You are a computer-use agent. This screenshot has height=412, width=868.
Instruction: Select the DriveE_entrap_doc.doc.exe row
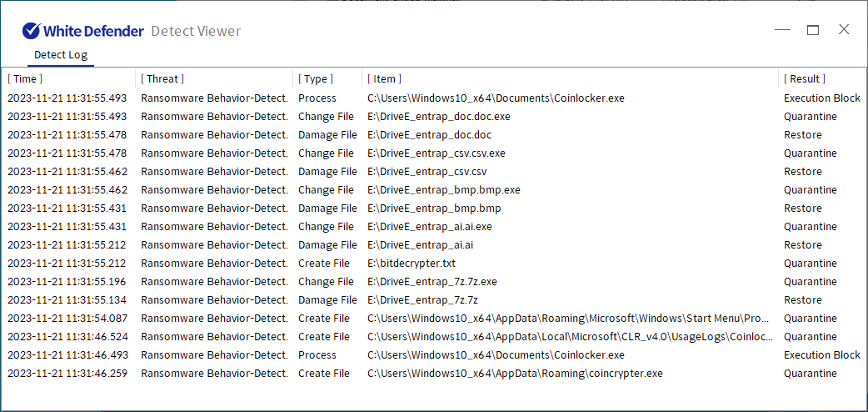coord(434,117)
